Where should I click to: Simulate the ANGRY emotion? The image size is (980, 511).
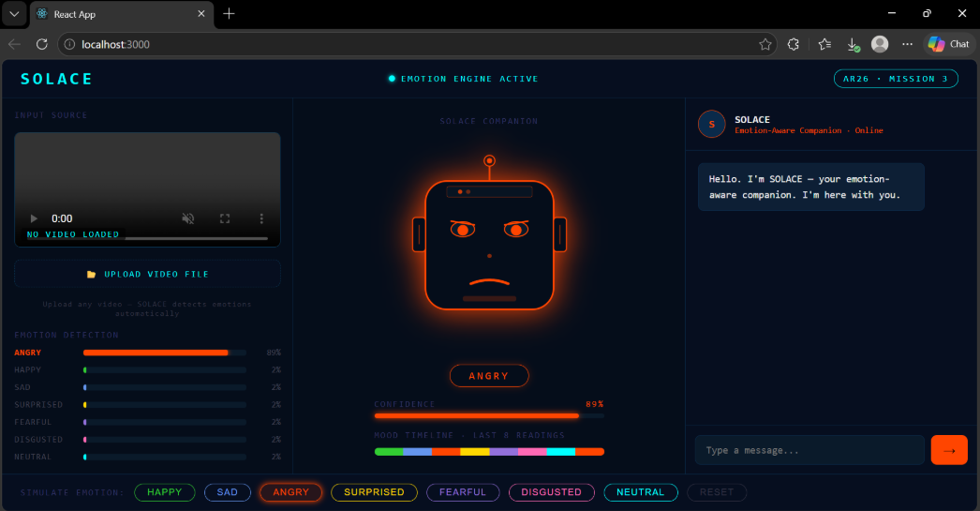click(x=290, y=492)
